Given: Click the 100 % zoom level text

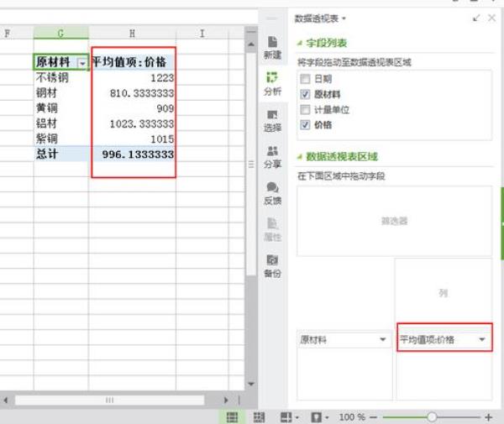Looking at the screenshot, I should (352, 417).
